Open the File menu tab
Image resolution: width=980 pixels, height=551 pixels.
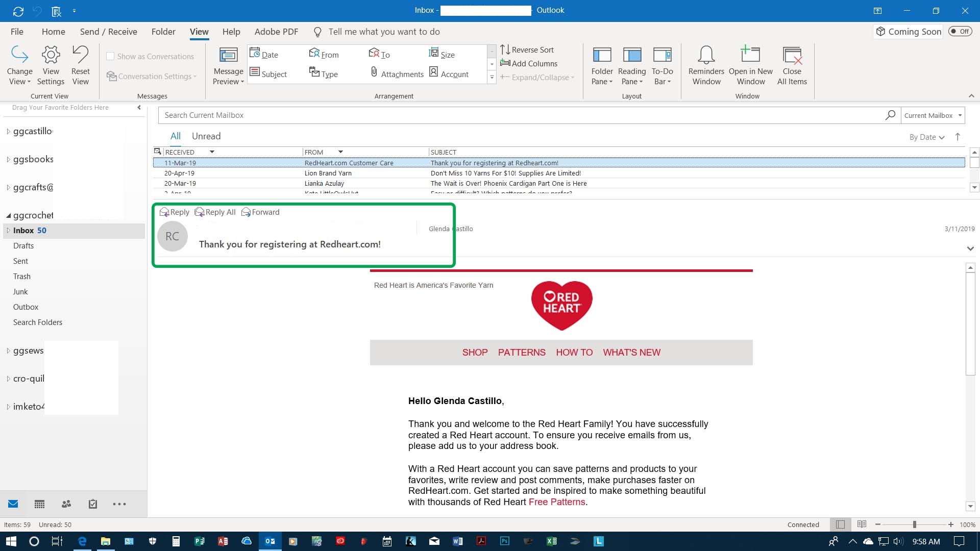pyautogui.click(x=17, y=32)
